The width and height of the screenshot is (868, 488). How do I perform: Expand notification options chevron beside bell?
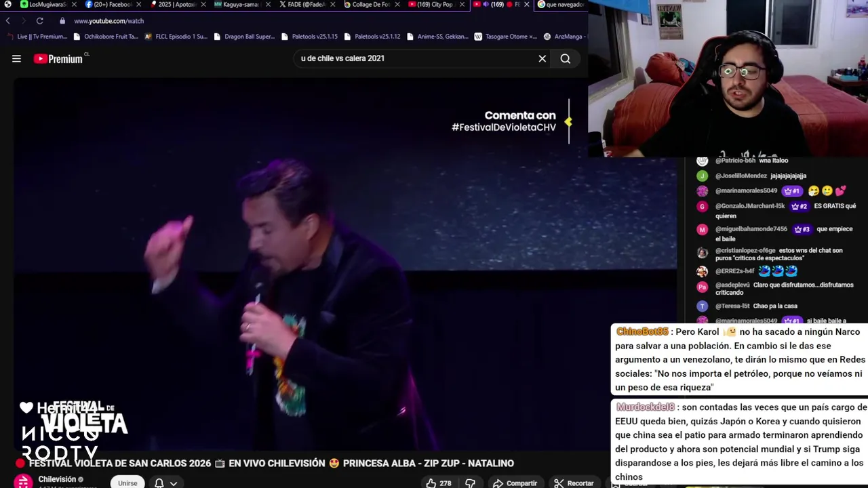point(174,483)
